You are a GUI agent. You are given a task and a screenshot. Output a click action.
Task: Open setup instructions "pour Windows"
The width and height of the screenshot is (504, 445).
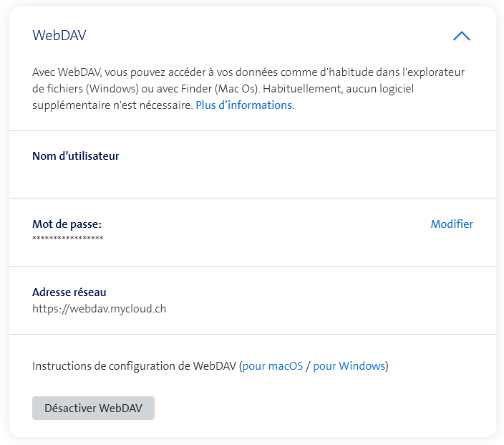349,366
